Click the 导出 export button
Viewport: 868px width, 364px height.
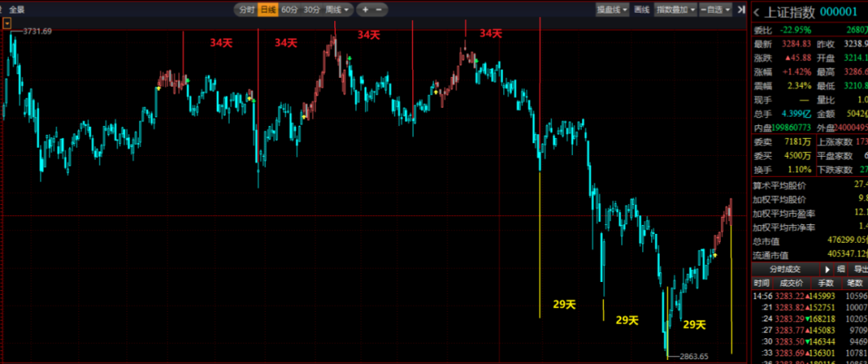pyautogui.click(x=859, y=269)
